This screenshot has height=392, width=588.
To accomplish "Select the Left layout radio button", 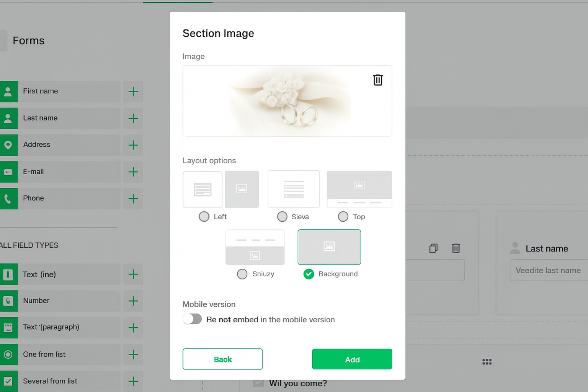I will pos(204,217).
